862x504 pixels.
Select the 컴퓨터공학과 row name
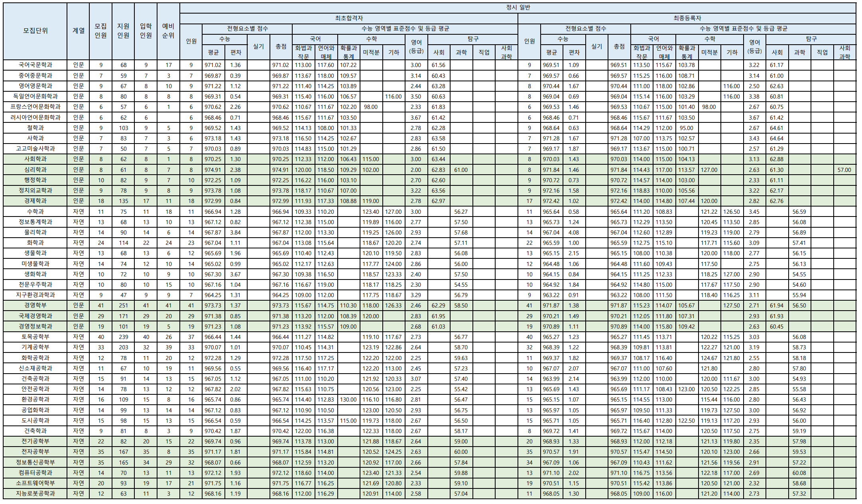pos(35,472)
